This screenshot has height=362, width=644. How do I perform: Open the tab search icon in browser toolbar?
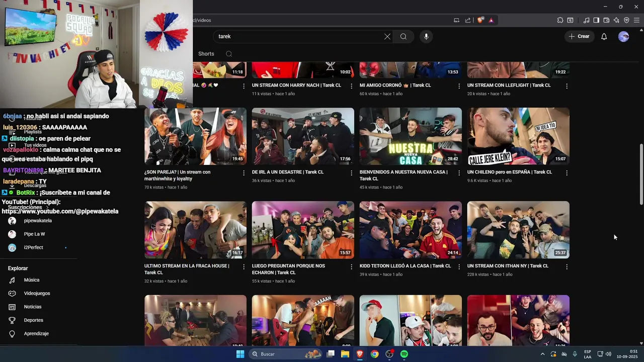(570, 20)
